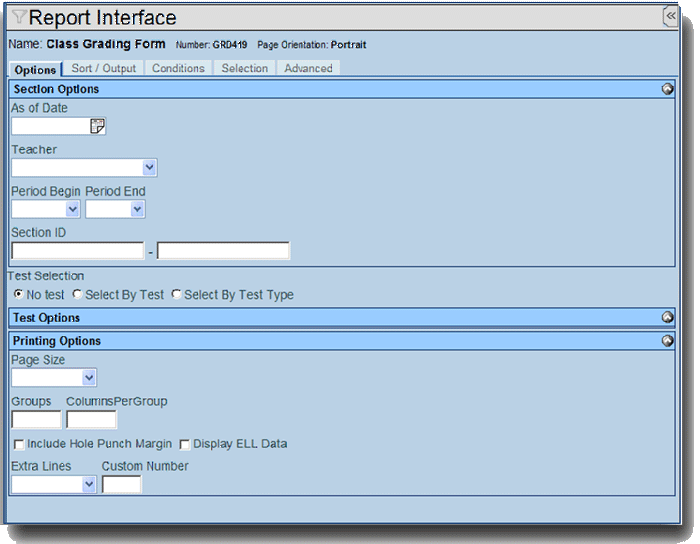This screenshot has height=544, width=700.
Task: Expand the Test Options section icon
Action: [x=668, y=317]
